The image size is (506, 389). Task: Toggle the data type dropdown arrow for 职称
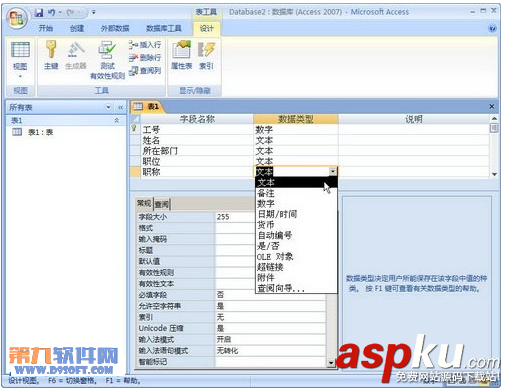coord(333,172)
